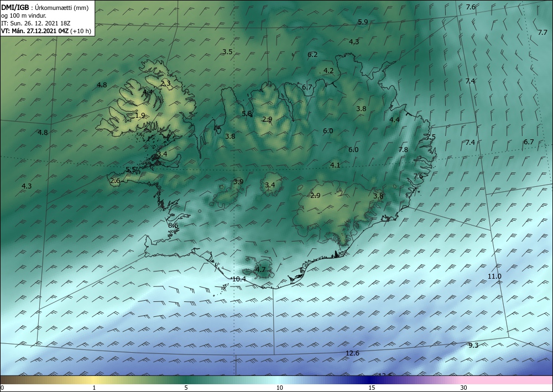This screenshot has width=553, height=392.
Task: Click the map value 4.1
Action: tap(335, 165)
